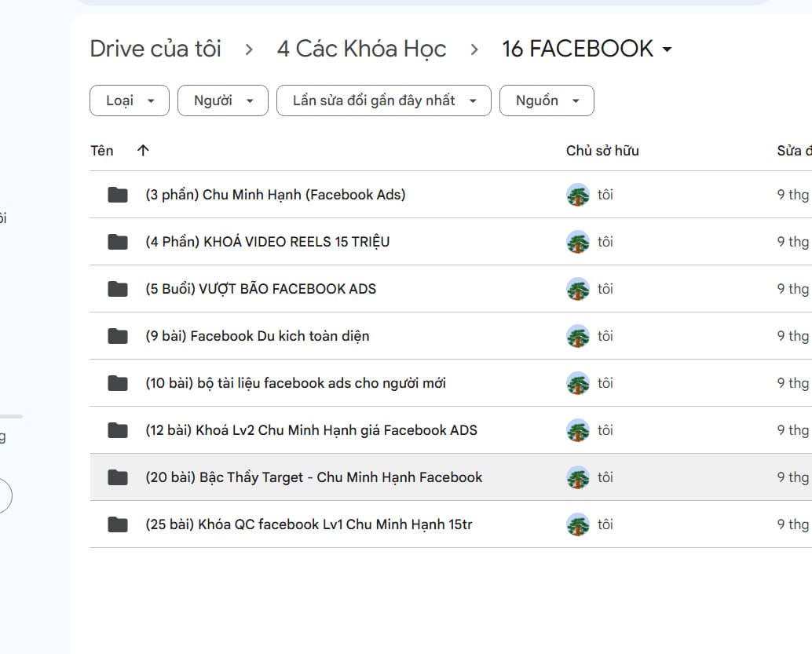Open the Loại filter dropdown
Image resolution: width=812 pixels, height=654 pixels.
(x=130, y=100)
